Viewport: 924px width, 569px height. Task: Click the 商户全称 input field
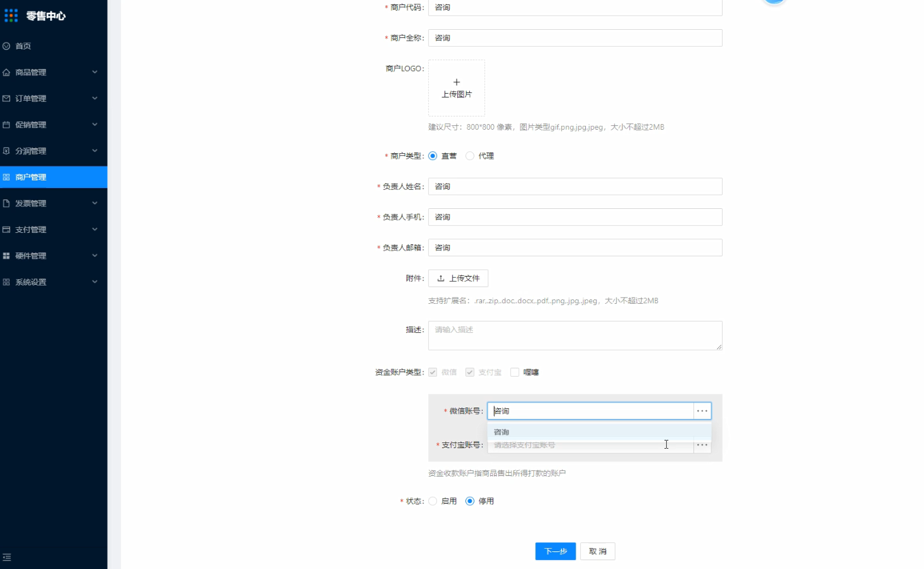point(575,38)
